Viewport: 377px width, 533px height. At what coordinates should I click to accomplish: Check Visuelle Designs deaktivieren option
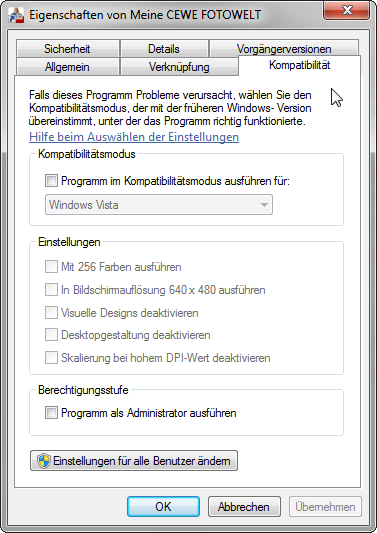pyautogui.click(x=51, y=312)
